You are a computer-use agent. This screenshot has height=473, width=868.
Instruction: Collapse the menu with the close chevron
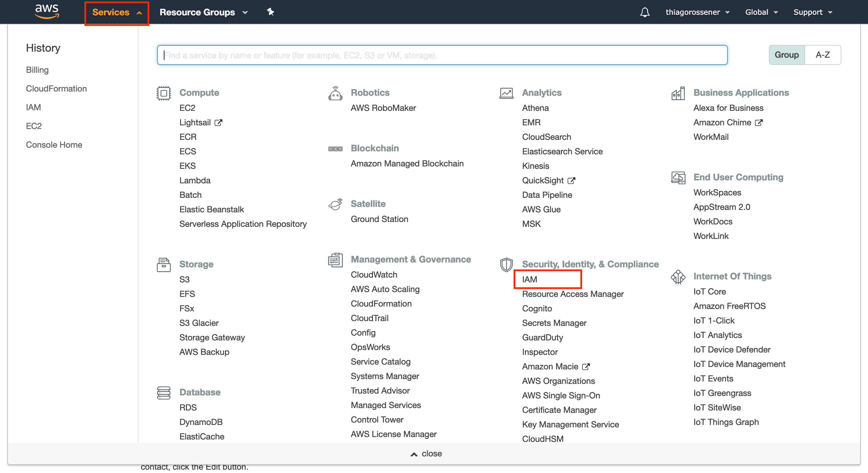pos(426,453)
